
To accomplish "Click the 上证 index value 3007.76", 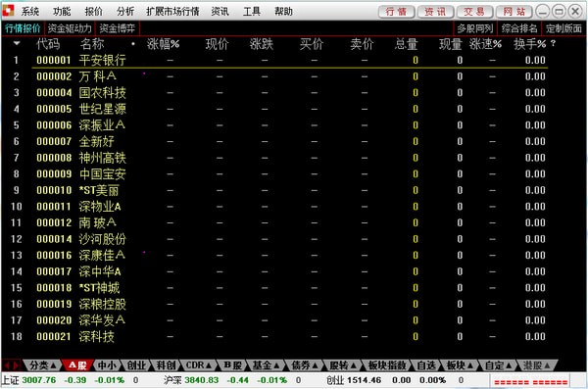I will click(39, 380).
